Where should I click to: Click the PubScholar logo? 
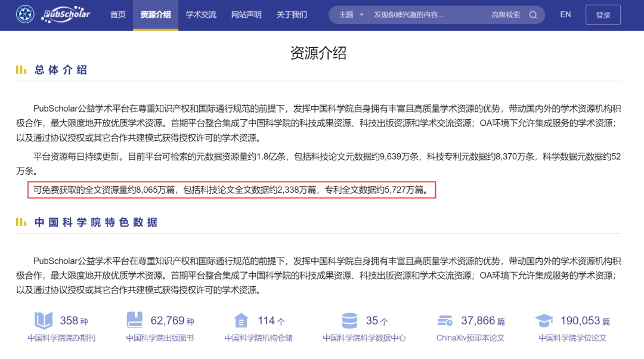[66, 15]
